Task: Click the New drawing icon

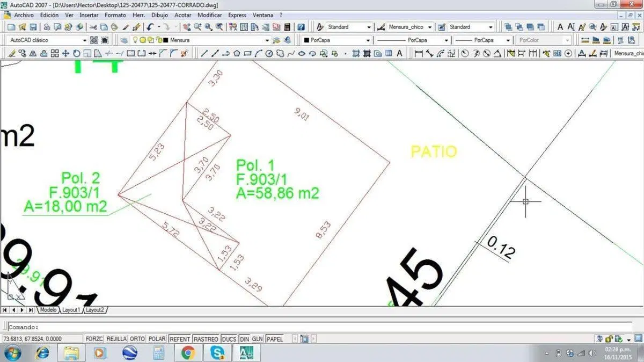Action: click(11, 27)
